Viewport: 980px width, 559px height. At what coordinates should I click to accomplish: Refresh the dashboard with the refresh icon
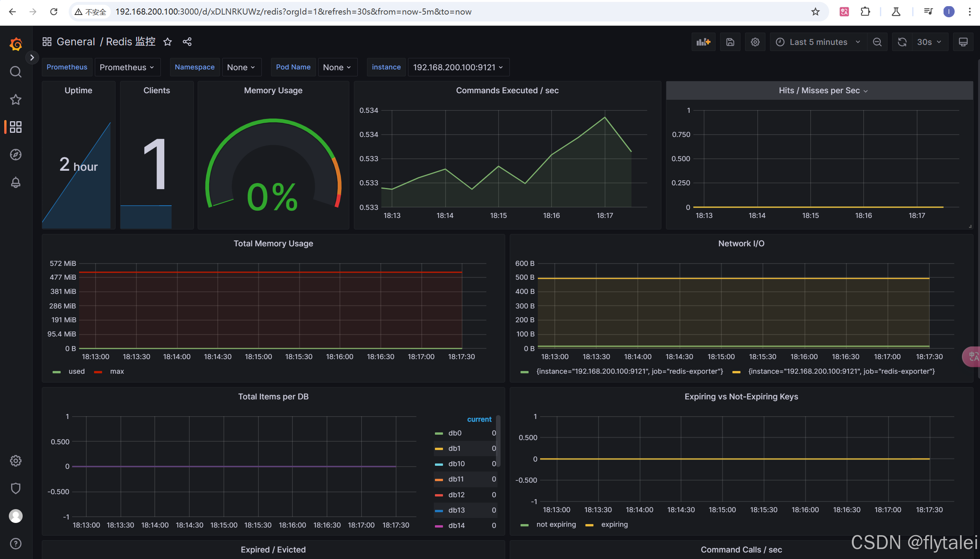(x=902, y=42)
